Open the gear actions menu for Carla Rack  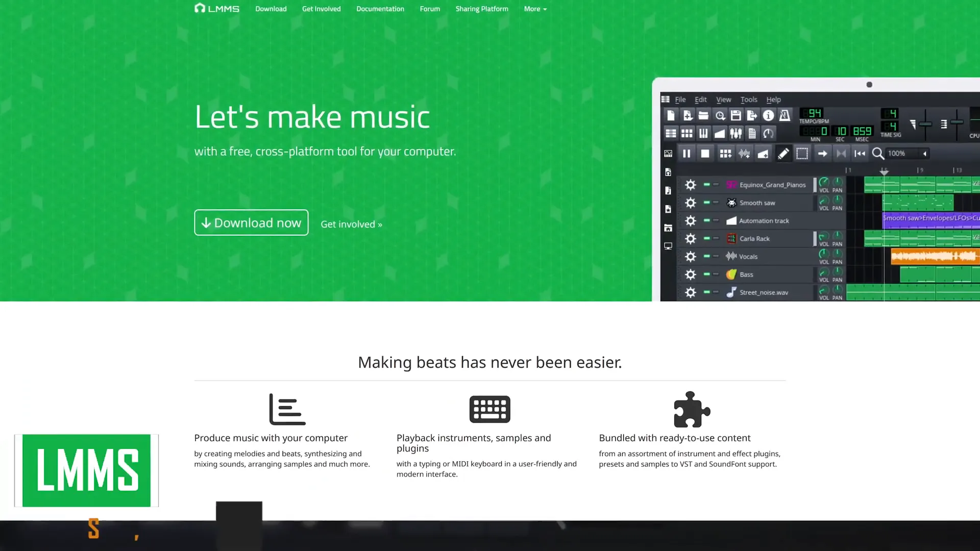[x=690, y=238]
